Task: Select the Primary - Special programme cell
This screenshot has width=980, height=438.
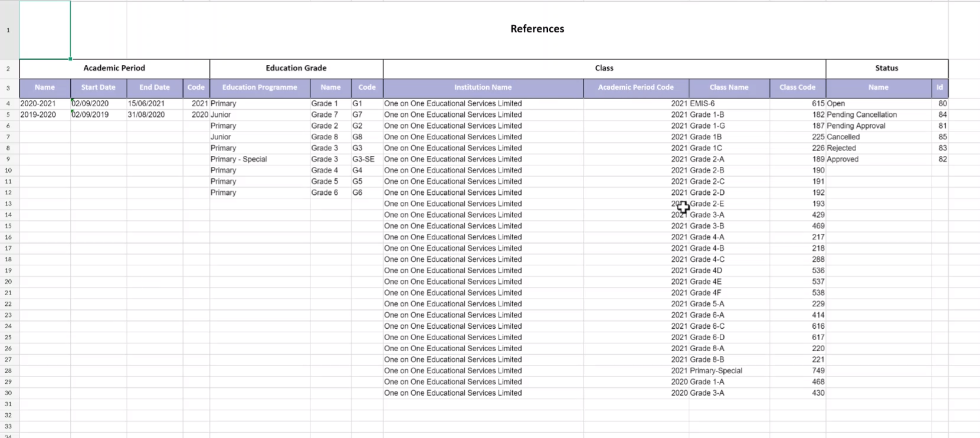Action: (260, 159)
